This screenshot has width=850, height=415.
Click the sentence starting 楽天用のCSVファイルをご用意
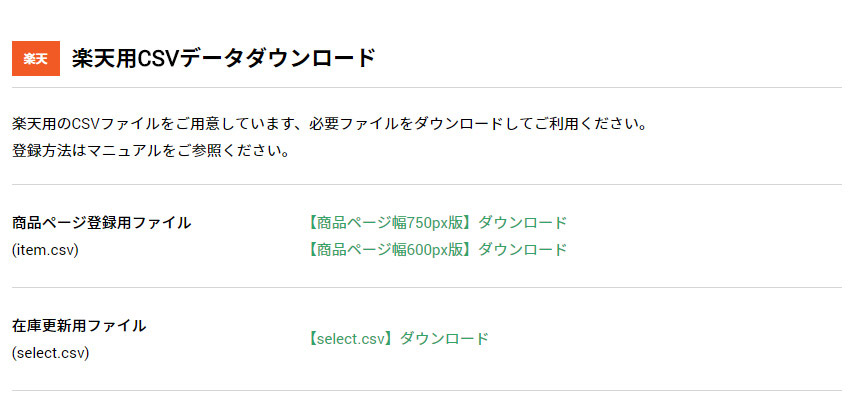330,124
